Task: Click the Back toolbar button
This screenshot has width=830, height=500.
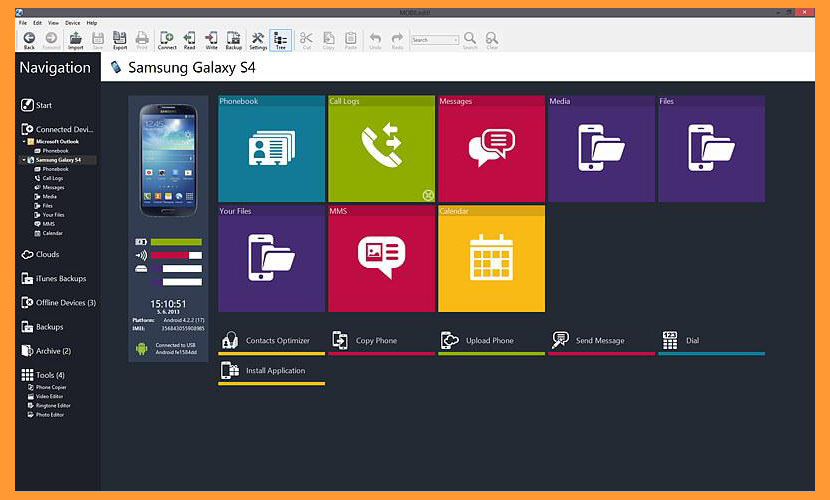Action: point(29,40)
